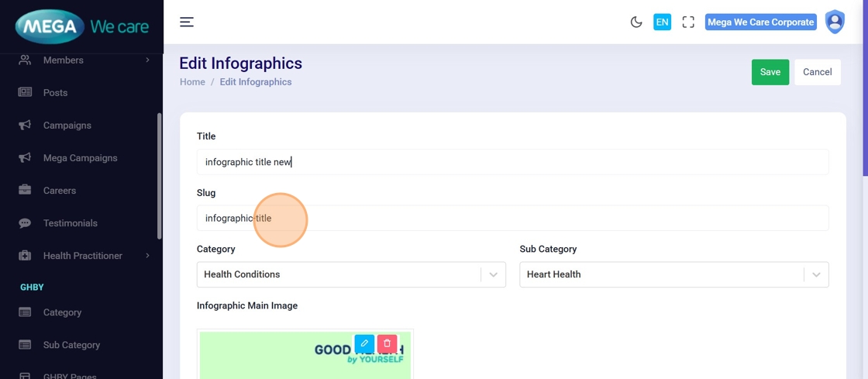The image size is (868, 379).
Task: Click the Careers briefcase icon
Action: click(25, 191)
